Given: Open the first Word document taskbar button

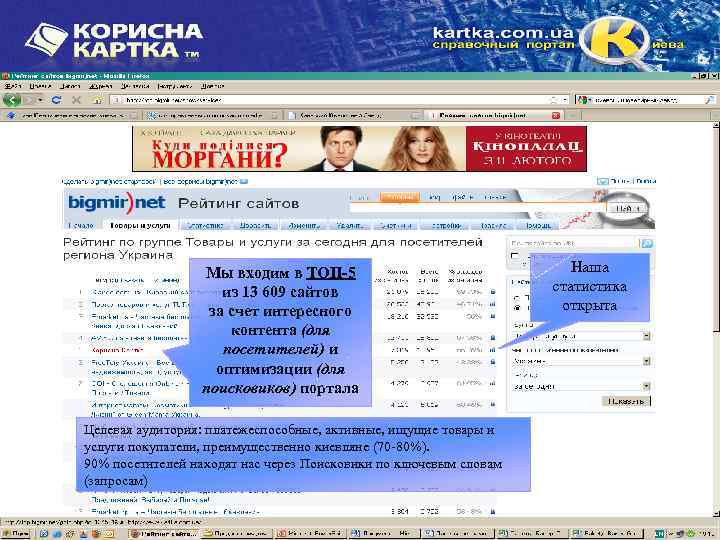Looking at the screenshot, I should tap(384, 534).
